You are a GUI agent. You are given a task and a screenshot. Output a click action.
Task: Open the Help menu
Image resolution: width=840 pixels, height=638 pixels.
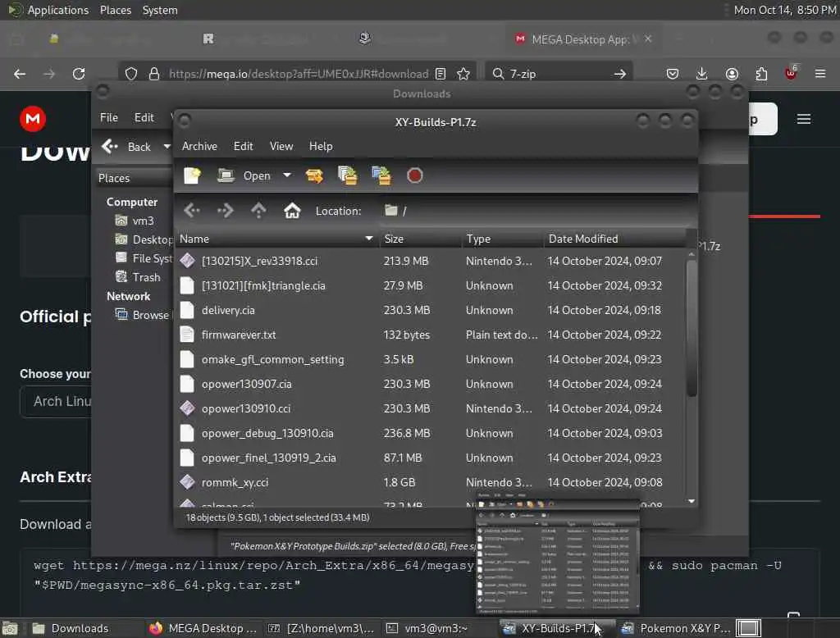coord(321,146)
